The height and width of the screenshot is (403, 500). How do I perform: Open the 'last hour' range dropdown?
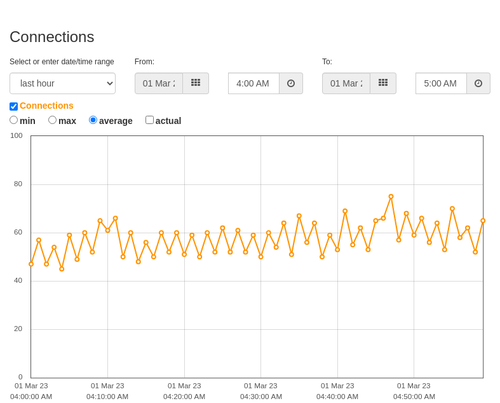pos(63,83)
